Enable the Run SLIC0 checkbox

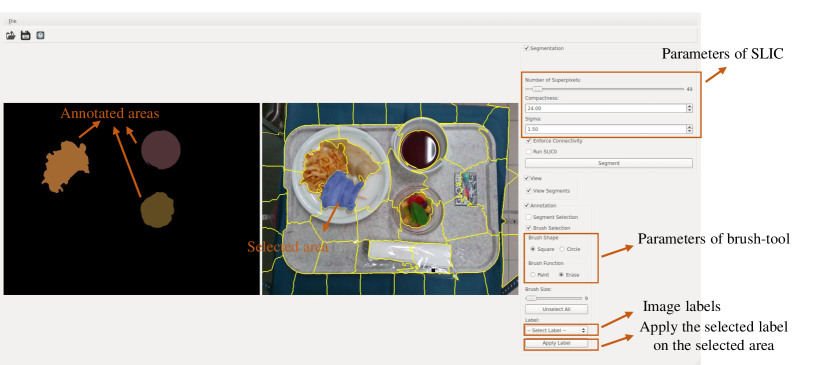click(529, 152)
